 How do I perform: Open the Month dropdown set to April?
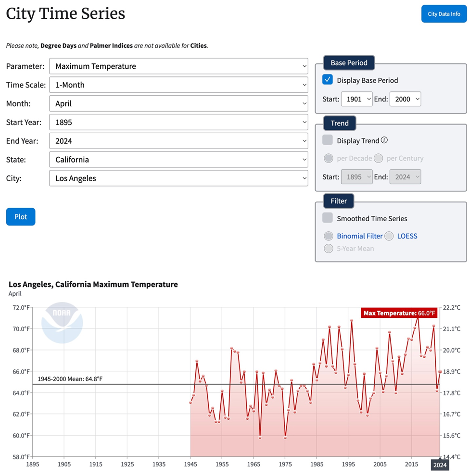(178, 103)
